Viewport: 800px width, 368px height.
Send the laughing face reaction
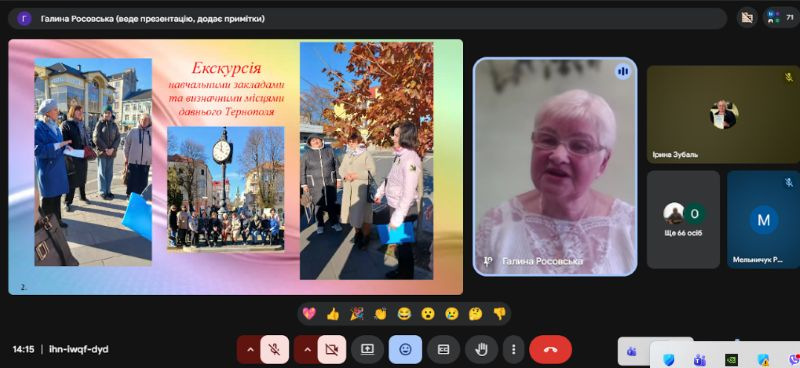[404, 313]
